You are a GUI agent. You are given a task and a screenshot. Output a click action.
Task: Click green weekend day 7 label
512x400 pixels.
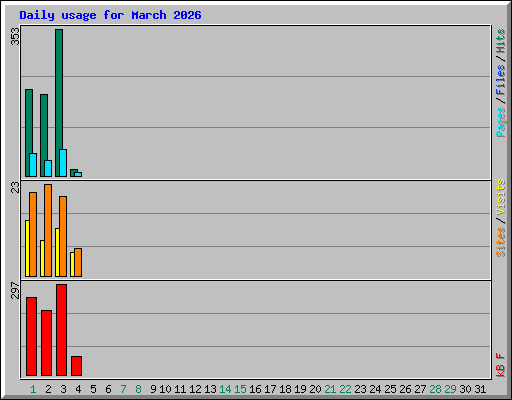123,389
